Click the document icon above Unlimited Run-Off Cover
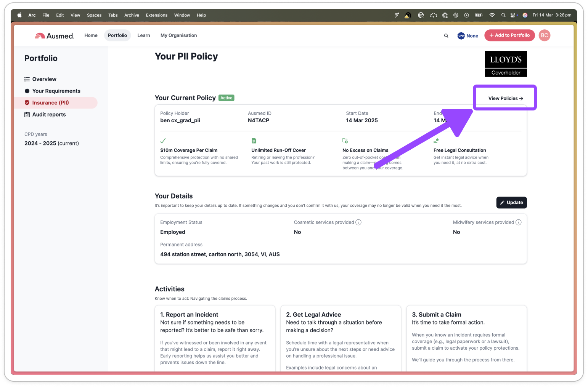This screenshot has height=387, width=588. (254, 141)
